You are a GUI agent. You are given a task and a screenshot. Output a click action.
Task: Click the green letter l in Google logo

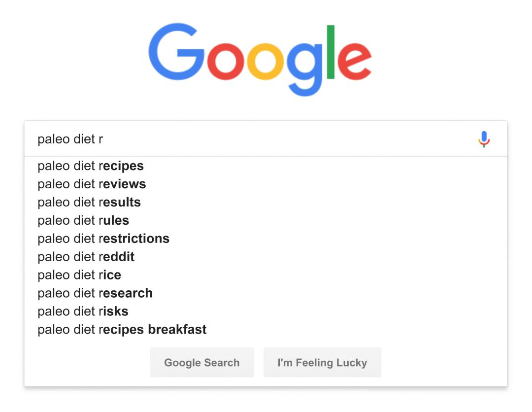click(x=331, y=52)
